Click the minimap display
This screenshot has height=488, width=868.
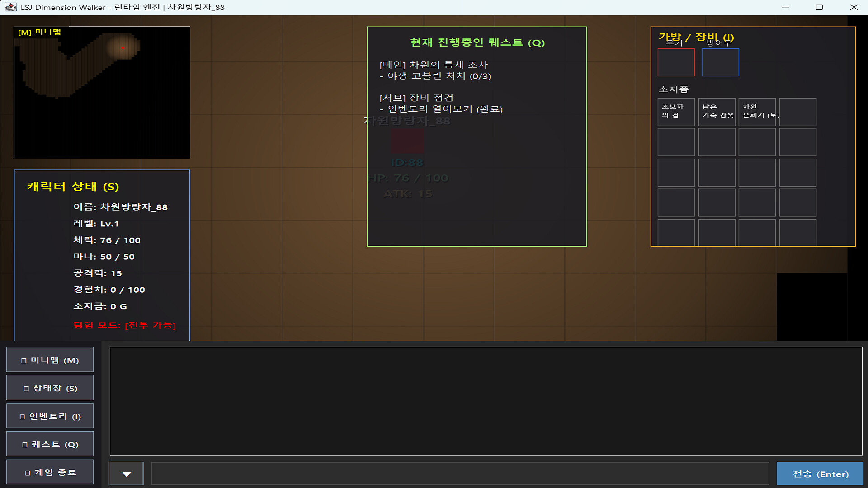[102, 93]
